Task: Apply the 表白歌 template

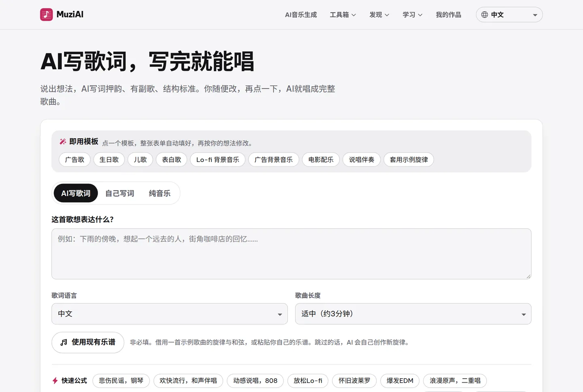Action: [172, 160]
